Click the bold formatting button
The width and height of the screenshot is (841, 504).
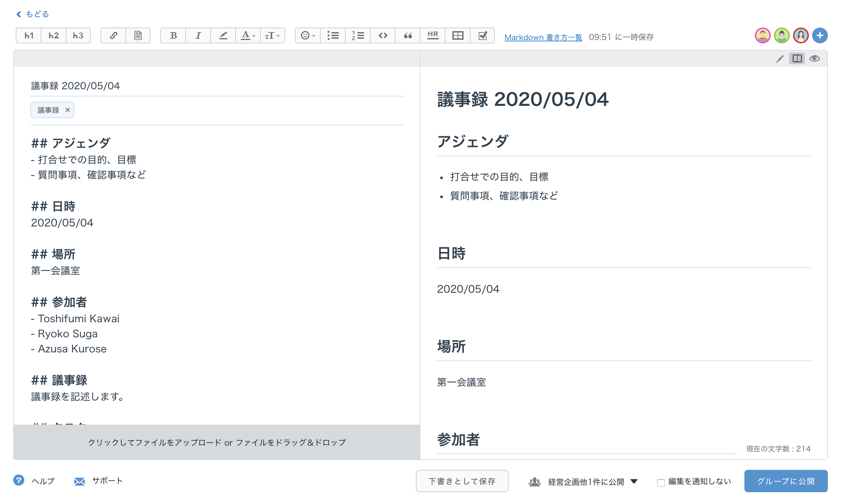click(x=173, y=36)
